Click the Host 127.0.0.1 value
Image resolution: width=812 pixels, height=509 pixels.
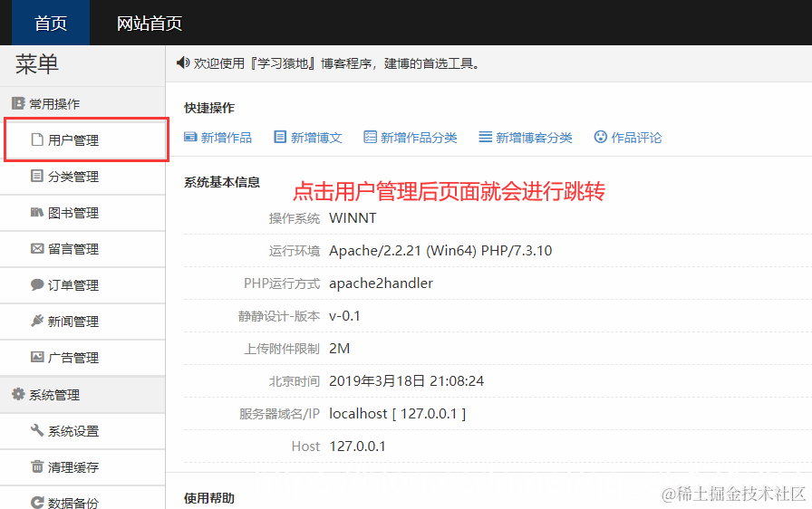[x=358, y=447]
